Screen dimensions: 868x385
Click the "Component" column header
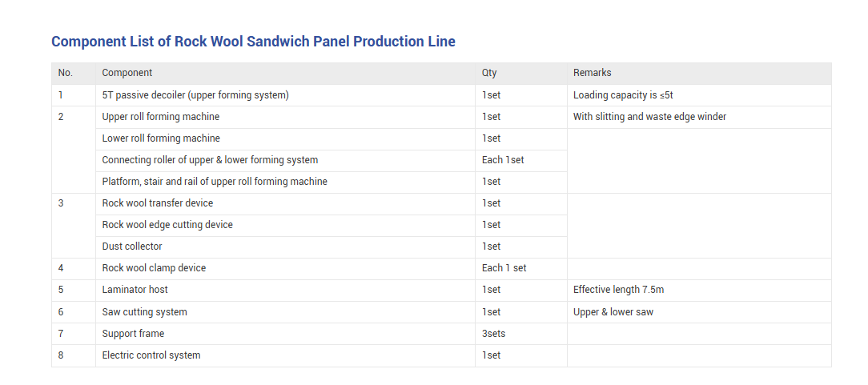(127, 73)
